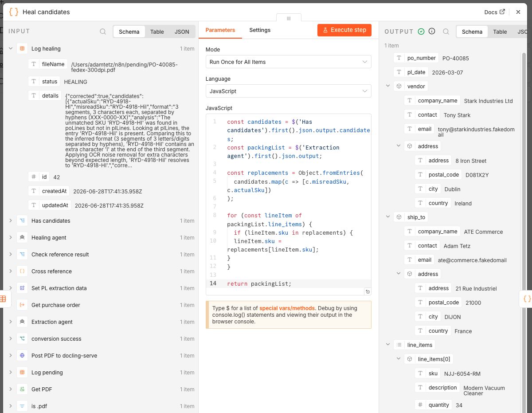Expand the Cross reference input node

tap(11, 271)
